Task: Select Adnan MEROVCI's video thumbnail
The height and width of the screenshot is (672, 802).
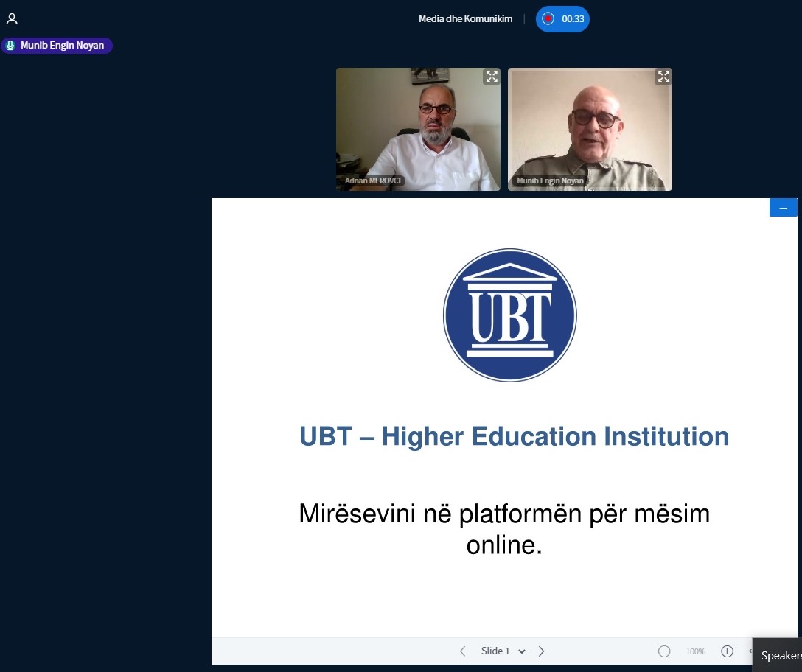Action: click(417, 129)
